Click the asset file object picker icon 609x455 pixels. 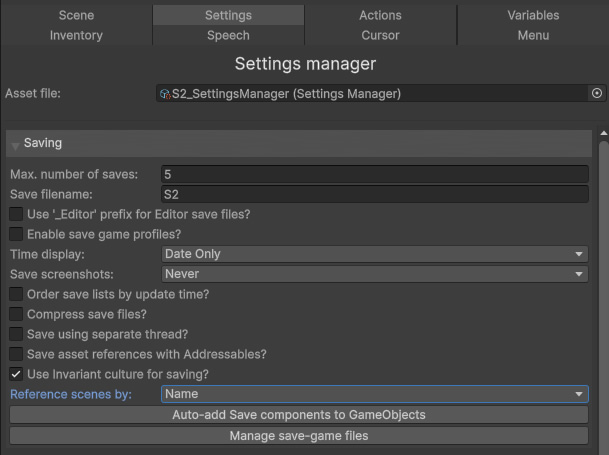(x=597, y=93)
